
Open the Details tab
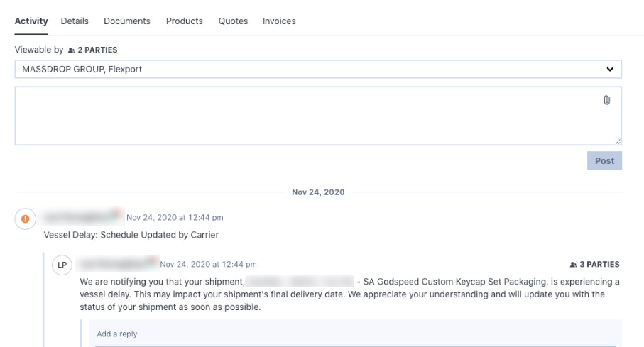pos(75,21)
